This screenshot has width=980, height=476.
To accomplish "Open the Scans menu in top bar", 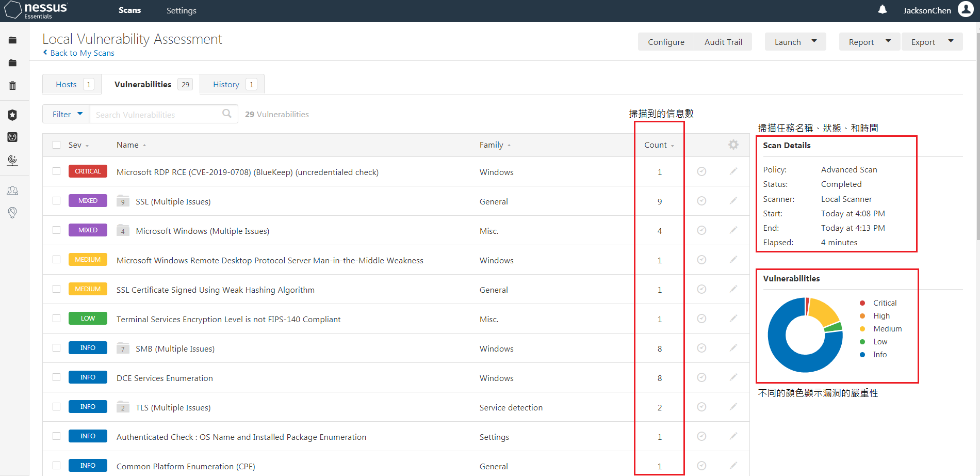I will click(129, 10).
